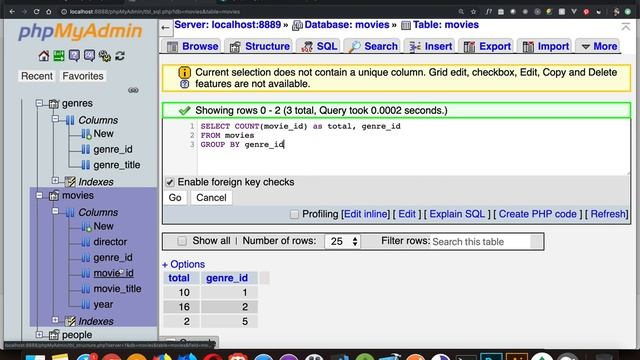The image size is (640, 360).
Task: Open the Import tab
Action: [x=545, y=47]
